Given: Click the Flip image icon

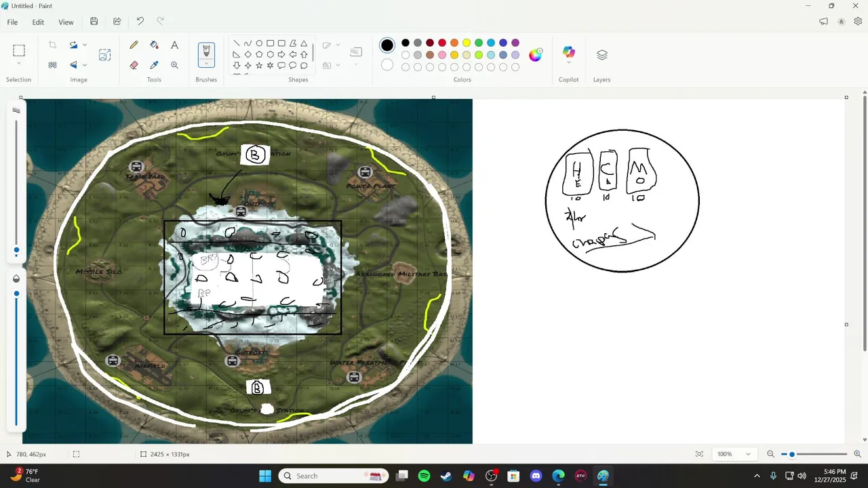Looking at the screenshot, I should 73,65.
